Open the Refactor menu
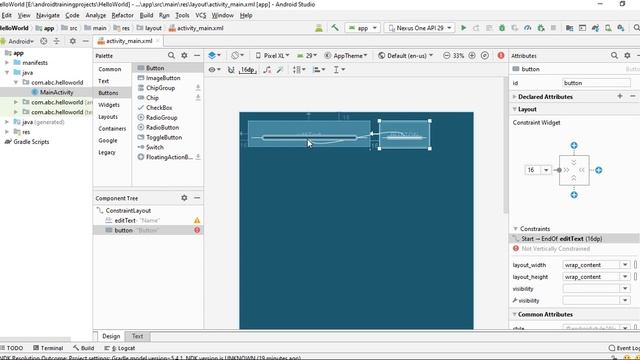 pyautogui.click(x=122, y=15)
